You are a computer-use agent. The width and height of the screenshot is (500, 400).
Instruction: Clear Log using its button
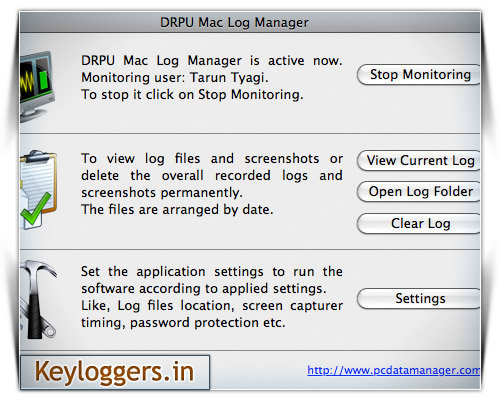pos(419,223)
